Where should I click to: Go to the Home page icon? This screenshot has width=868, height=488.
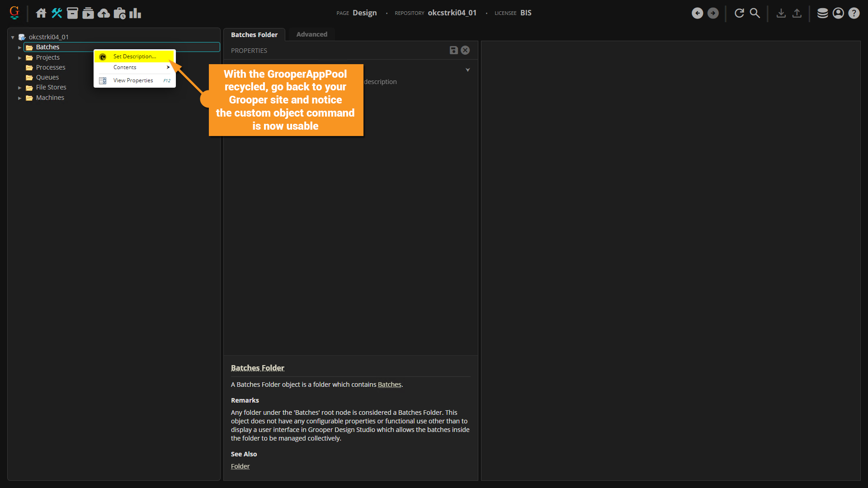[x=41, y=13]
